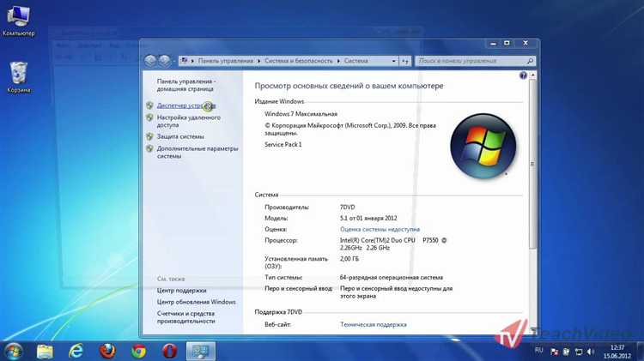Viewport: 644px width, 361px height.
Task: Launch Opera from the taskbar
Action: tap(170, 352)
